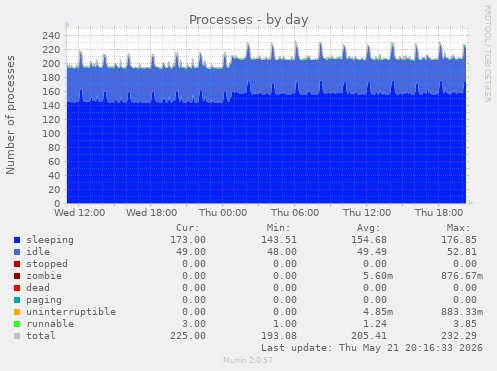
Task: Click total current value 225.00
Action: [x=188, y=336]
